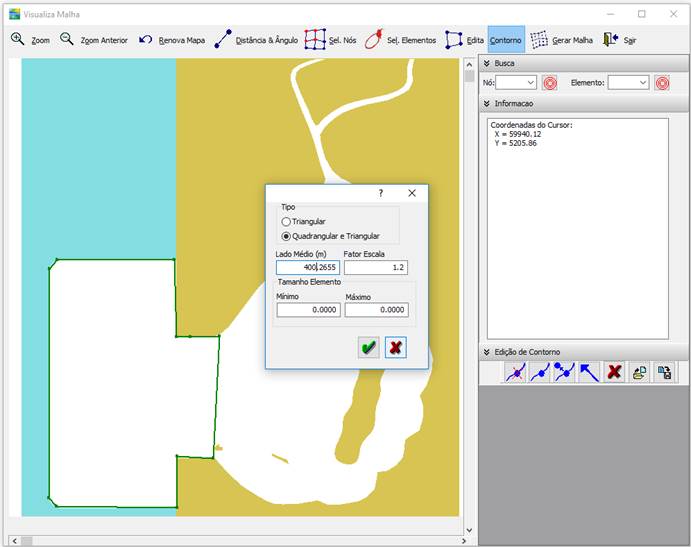Viewport: 691px width, 547px height.
Task: Select the move contour point tool
Action: (564, 372)
